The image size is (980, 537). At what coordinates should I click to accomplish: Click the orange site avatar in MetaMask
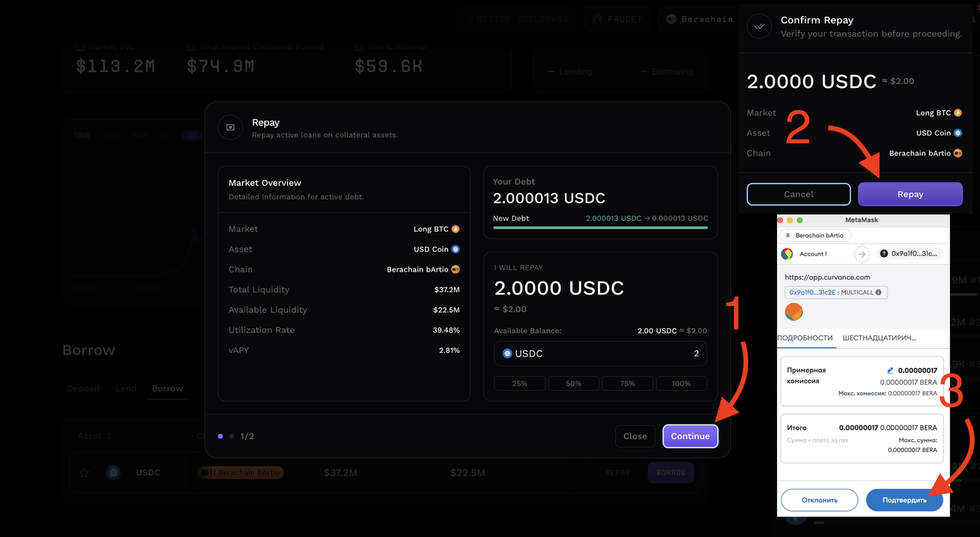794,311
